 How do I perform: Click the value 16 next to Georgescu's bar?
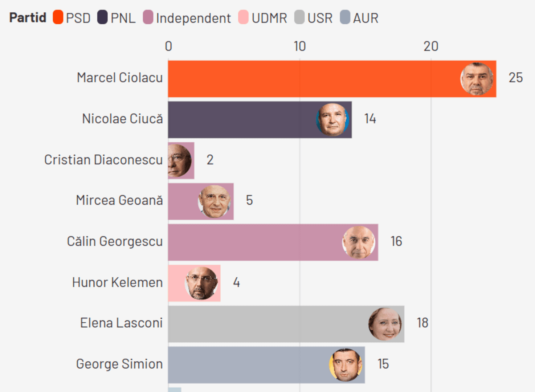(x=396, y=241)
